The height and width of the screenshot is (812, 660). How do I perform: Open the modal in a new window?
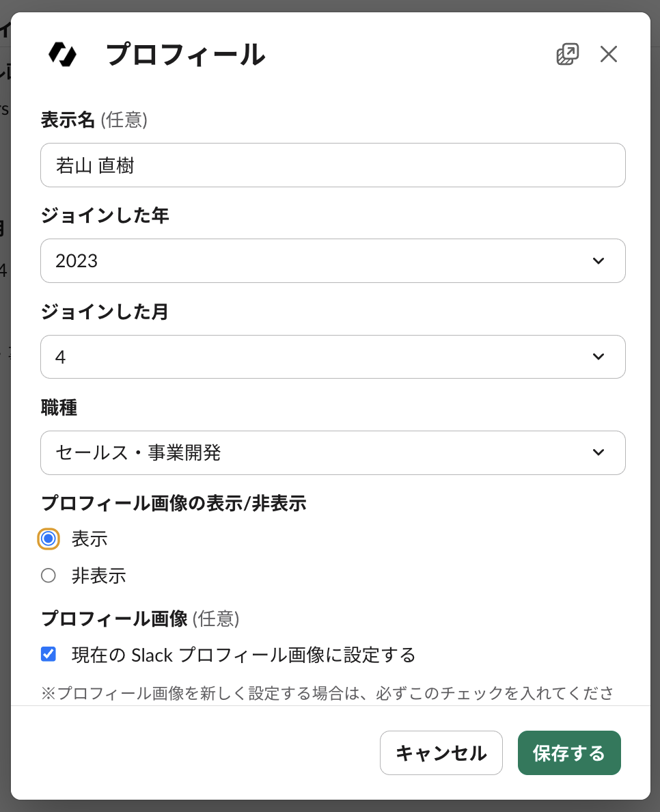click(x=567, y=54)
